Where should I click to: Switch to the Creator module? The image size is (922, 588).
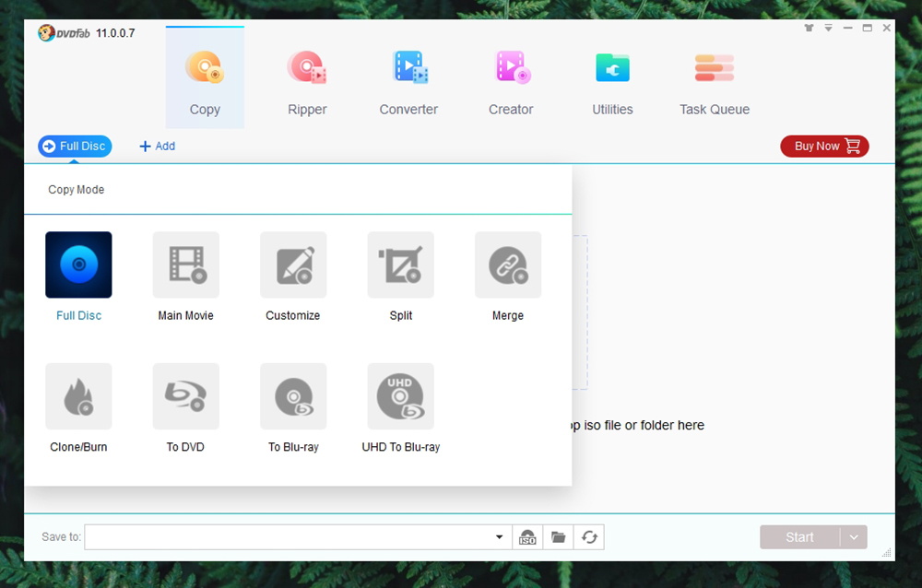[511, 82]
